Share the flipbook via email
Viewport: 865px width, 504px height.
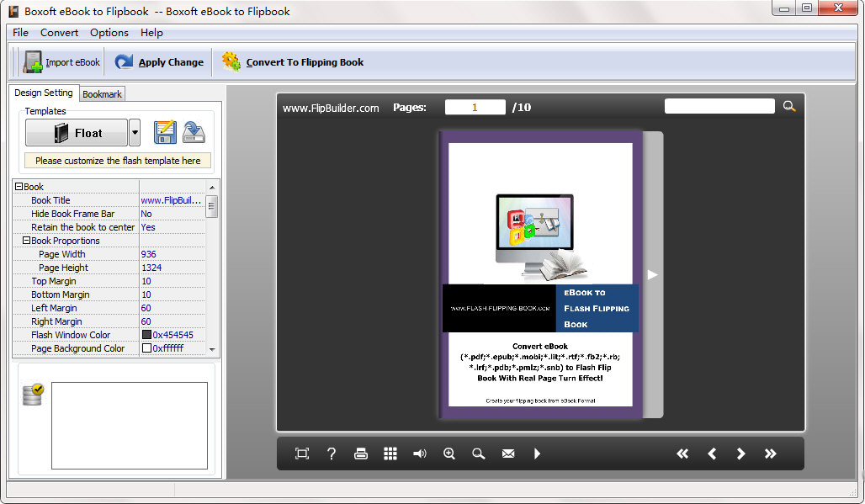[x=508, y=454]
